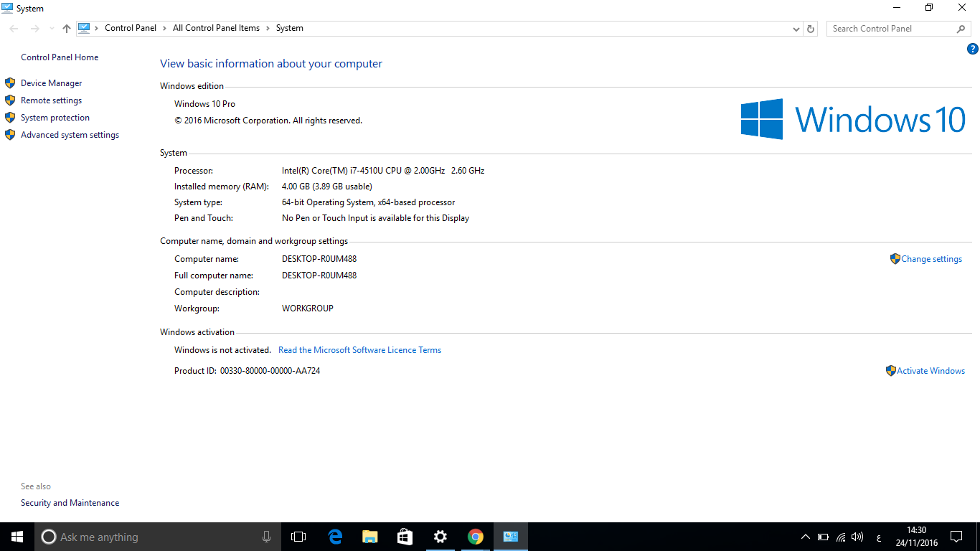Select All Control Panel Items breadcrumb
Viewport: 980px width, 551px height.
pyautogui.click(x=216, y=28)
